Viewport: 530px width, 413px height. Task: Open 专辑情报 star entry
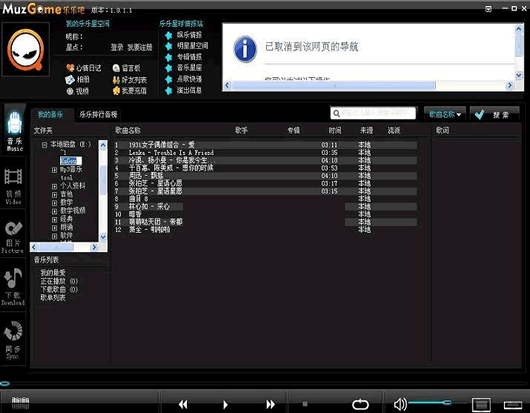[184, 57]
